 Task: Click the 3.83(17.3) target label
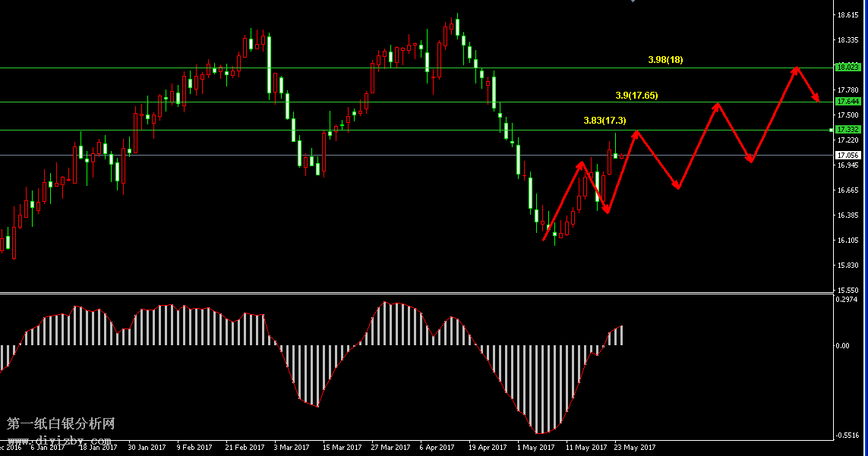tap(604, 121)
